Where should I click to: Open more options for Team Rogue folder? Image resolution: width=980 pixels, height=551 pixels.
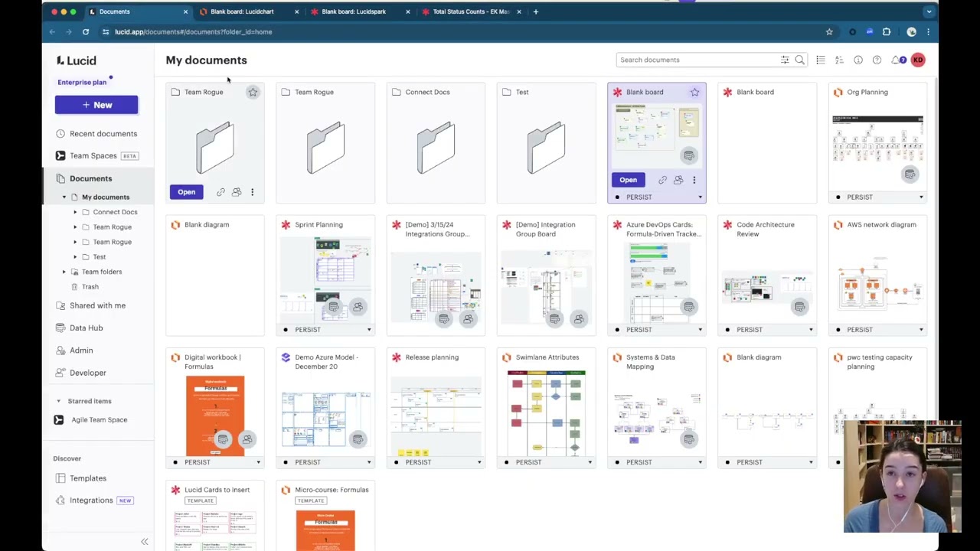(252, 192)
